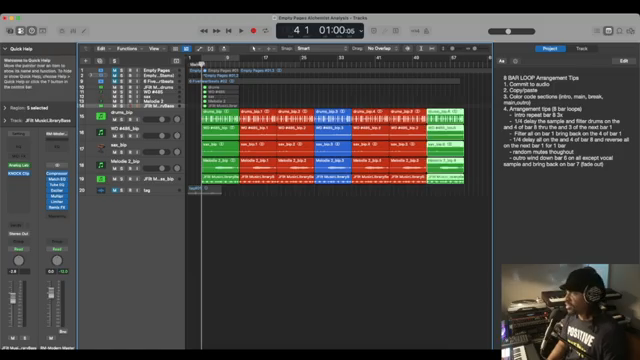
Task: Click the duplicate track button
Action: click(x=100, y=61)
